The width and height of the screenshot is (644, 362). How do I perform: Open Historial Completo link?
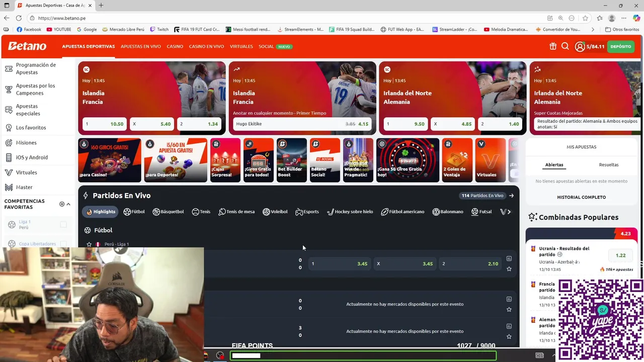click(581, 197)
